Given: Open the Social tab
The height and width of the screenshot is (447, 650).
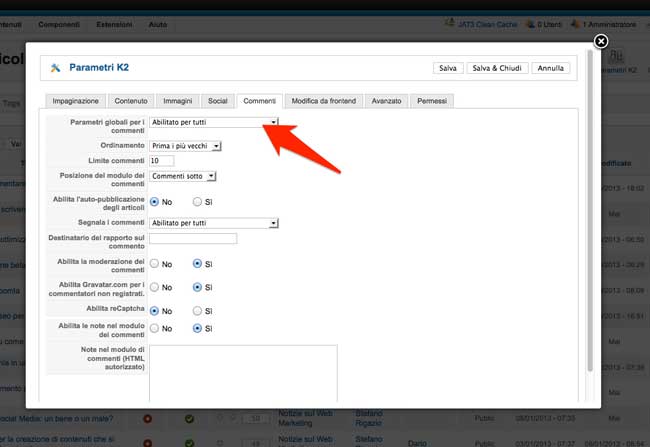Looking at the screenshot, I should pos(218,101).
